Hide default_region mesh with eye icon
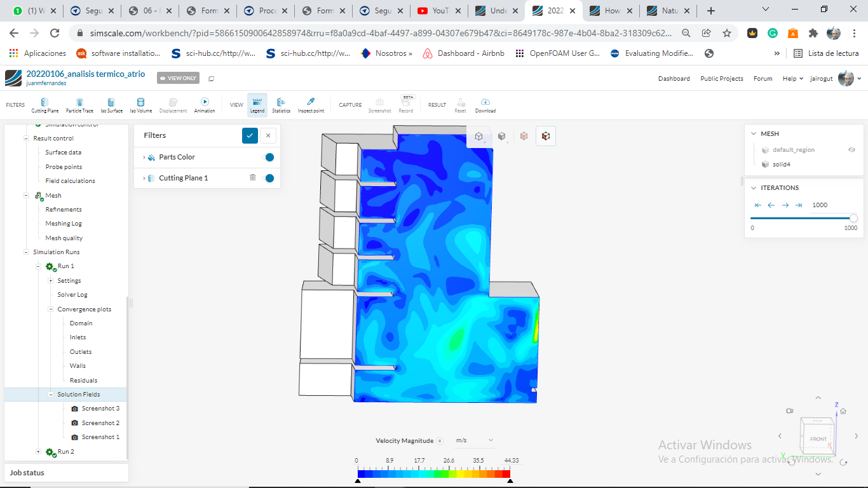The width and height of the screenshot is (868, 488). click(851, 150)
